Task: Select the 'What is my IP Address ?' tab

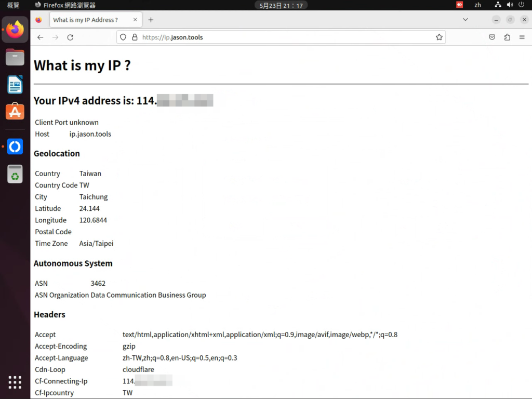Action: (x=96, y=20)
